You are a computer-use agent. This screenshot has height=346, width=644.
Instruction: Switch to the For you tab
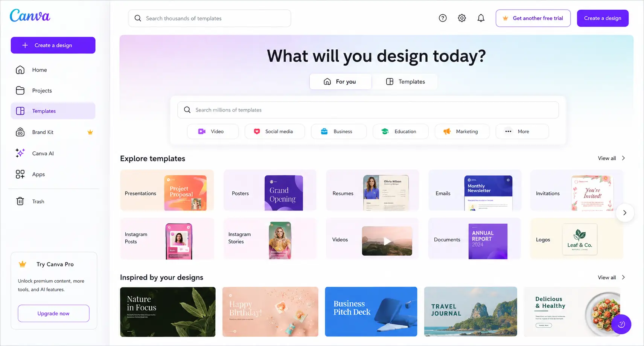point(340,81)
